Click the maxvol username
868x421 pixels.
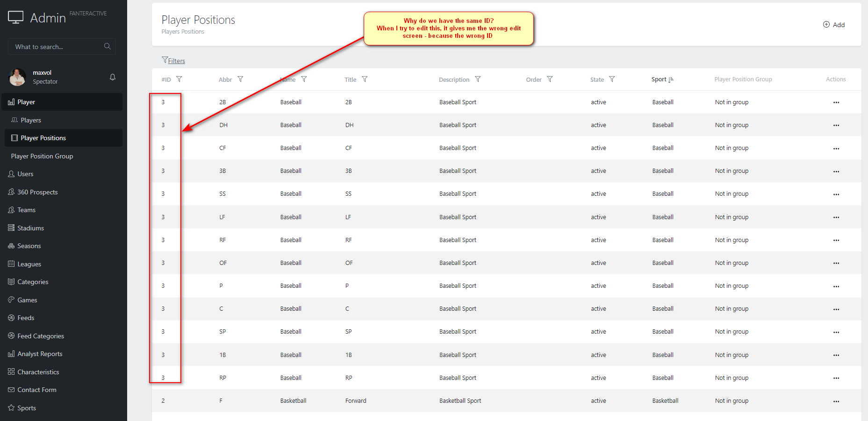tap(42, 73)
